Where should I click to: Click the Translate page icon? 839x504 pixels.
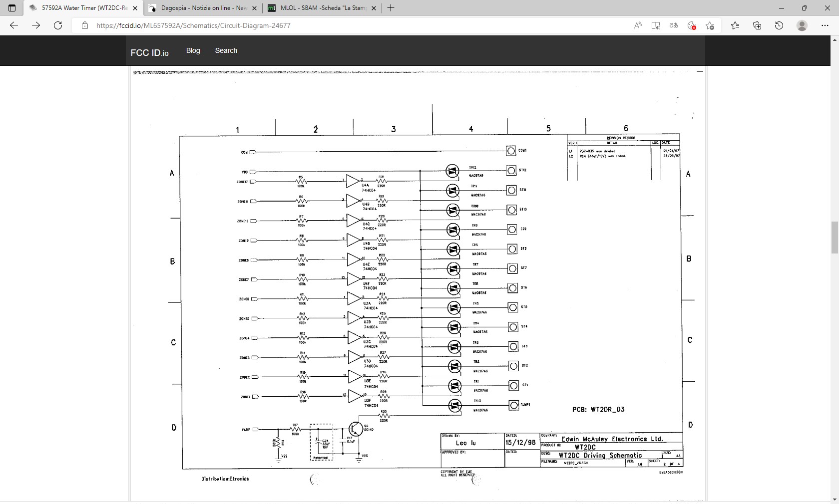(674, 25)
